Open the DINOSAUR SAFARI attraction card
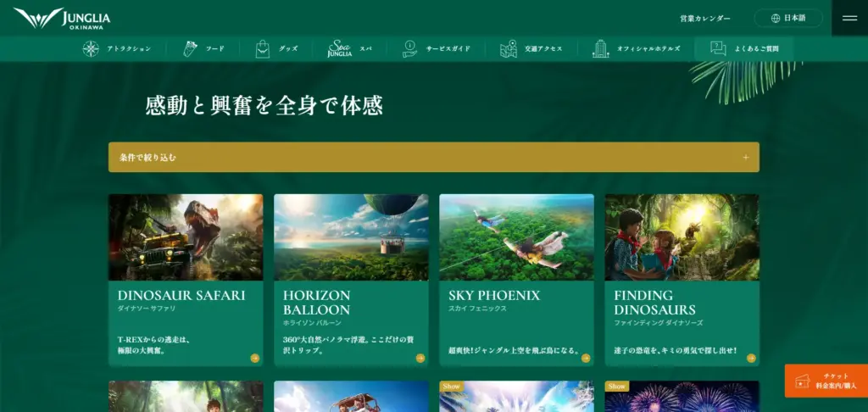 pos(186,280)
